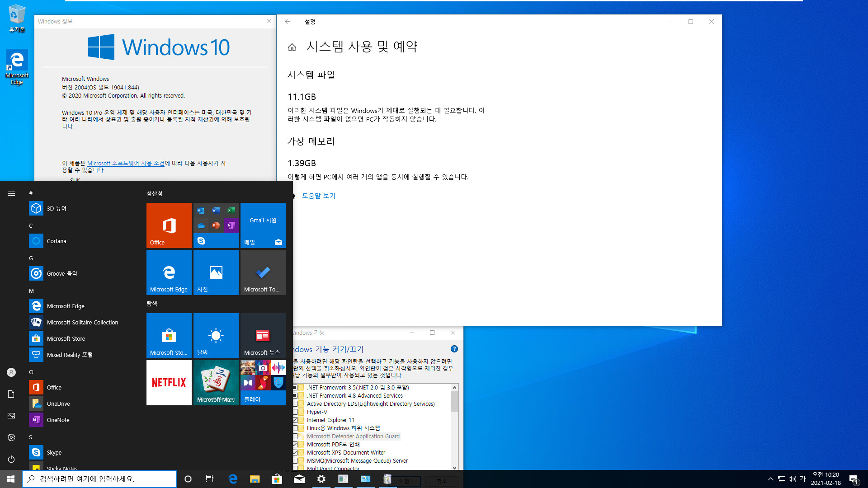The image size is (868, 488).
Task: Open the 메일 Gmail 지원 tile
Action: pos(263,225)
